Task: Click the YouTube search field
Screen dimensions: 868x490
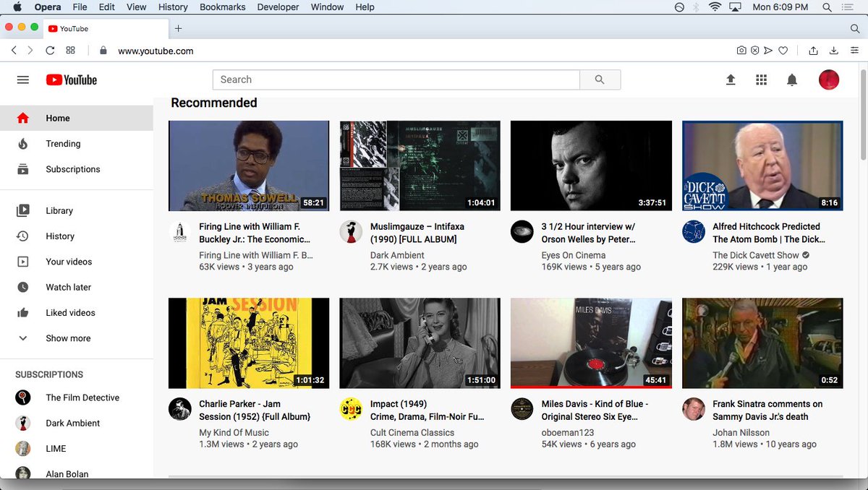Action: coord(396,79)
